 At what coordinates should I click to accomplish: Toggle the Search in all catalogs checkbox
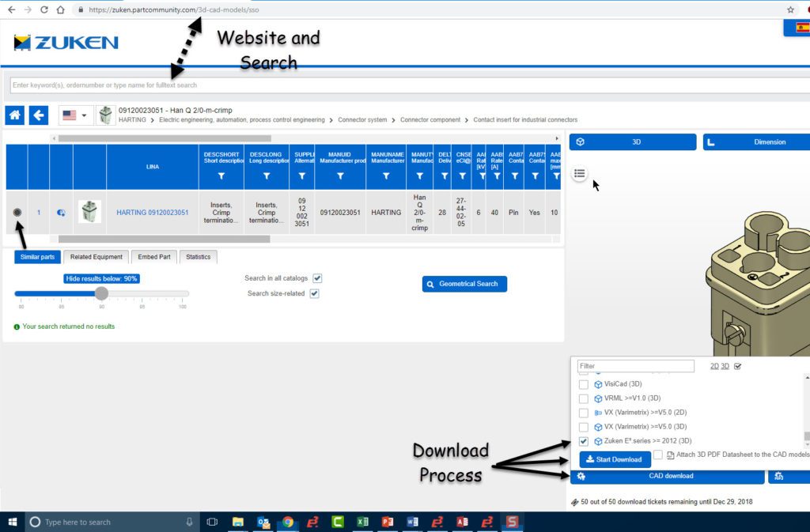317,278
